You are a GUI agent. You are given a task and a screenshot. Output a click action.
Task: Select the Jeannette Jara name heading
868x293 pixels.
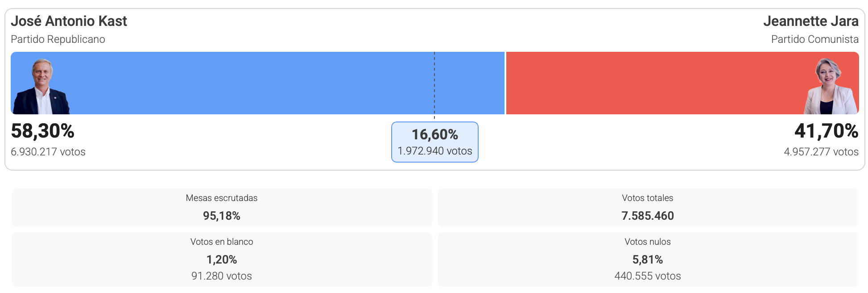810,21
